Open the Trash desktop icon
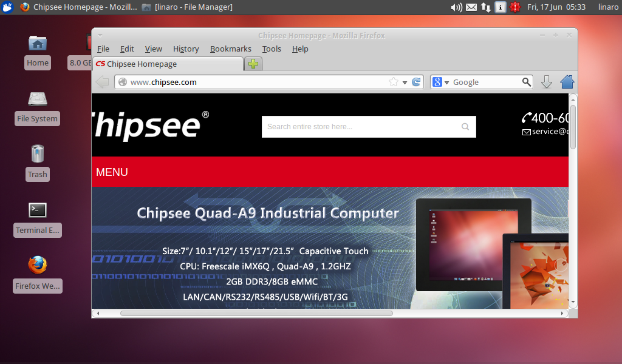 point(38,153)
